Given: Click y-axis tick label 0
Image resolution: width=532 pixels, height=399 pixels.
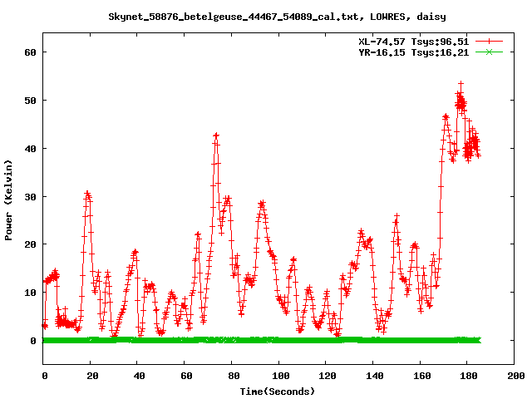Looking at the screenshot, I should click(x=33, y=341).
